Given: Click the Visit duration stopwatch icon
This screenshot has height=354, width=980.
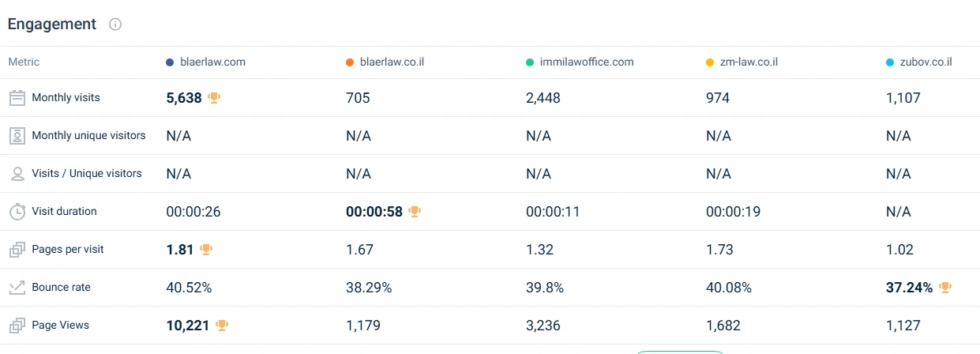Looking at the screenshot, I should pos(17,212).
